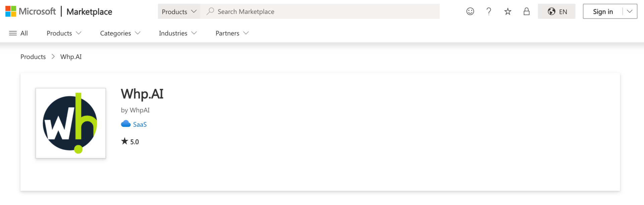Select Whp.AI in the breadcrumb
Screen dimensions: 644x205
point(71,56)
